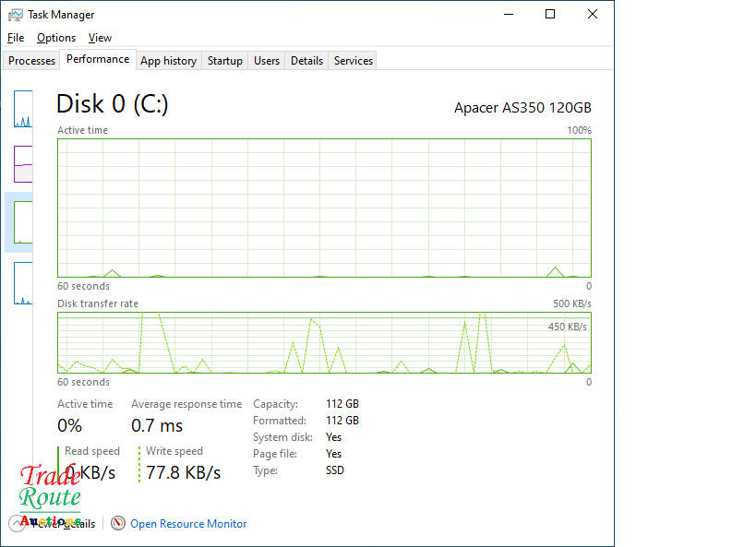Screen dimensions: 756x547
Task: Switch to the Details tab
Action: [306, 61]
